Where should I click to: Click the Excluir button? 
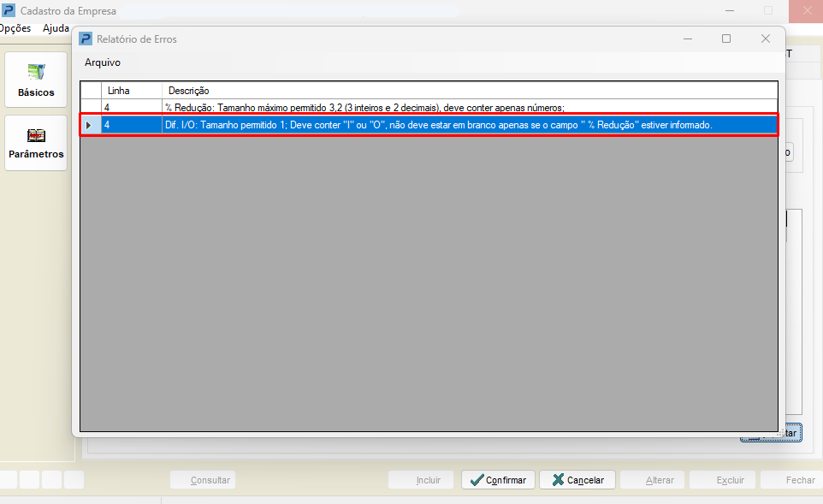click(722, 480)
